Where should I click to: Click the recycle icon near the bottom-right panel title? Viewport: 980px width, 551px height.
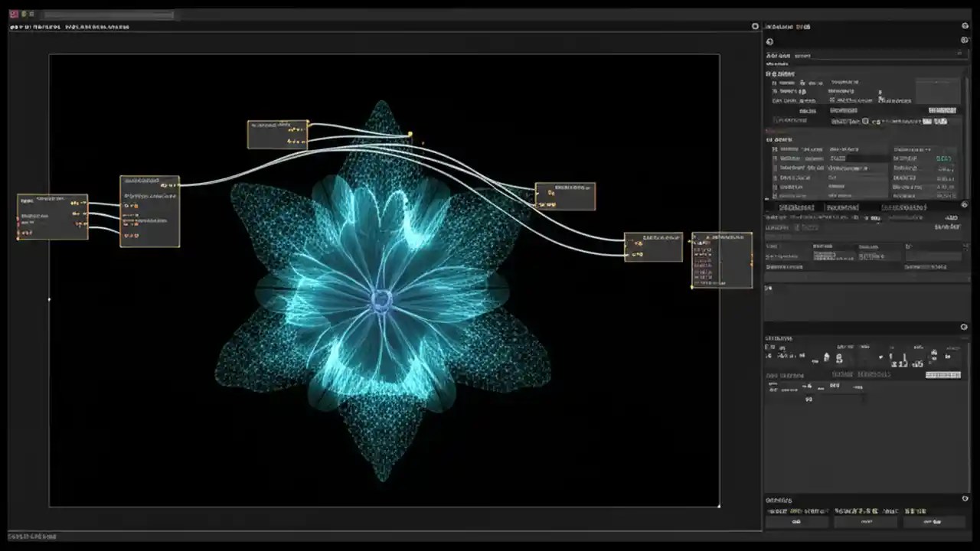964,498
